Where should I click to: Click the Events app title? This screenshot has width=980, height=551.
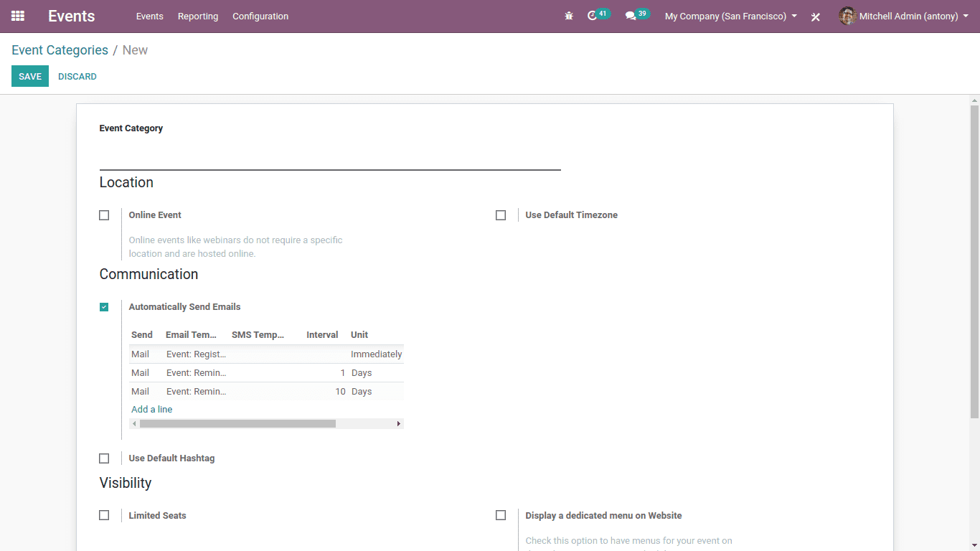[x=71, y=16]
